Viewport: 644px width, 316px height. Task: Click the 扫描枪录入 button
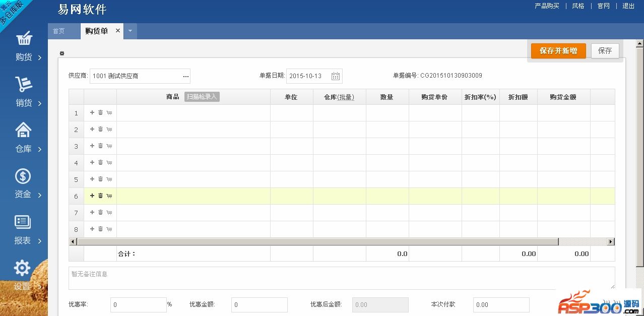[x=202, y=97]
